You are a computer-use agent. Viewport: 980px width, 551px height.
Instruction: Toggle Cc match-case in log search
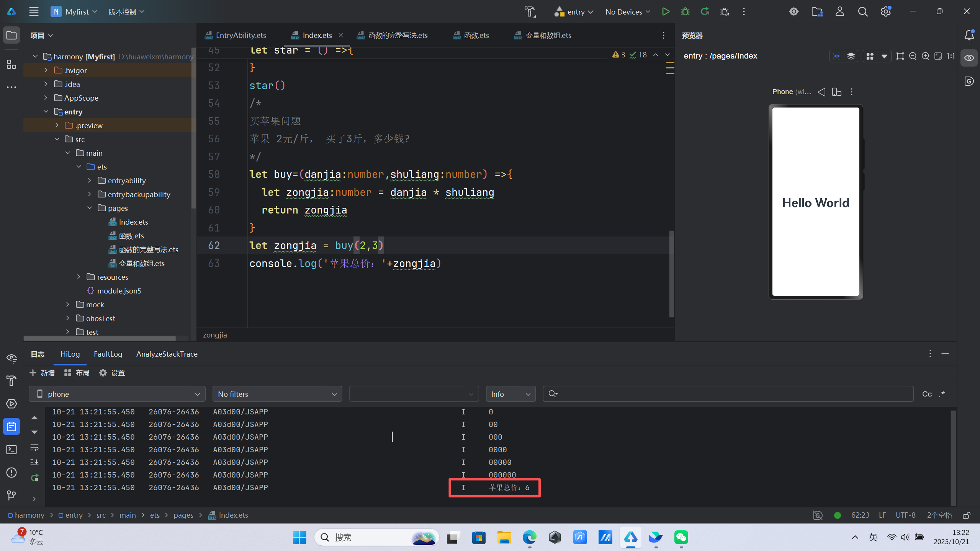tap(927, 394)
